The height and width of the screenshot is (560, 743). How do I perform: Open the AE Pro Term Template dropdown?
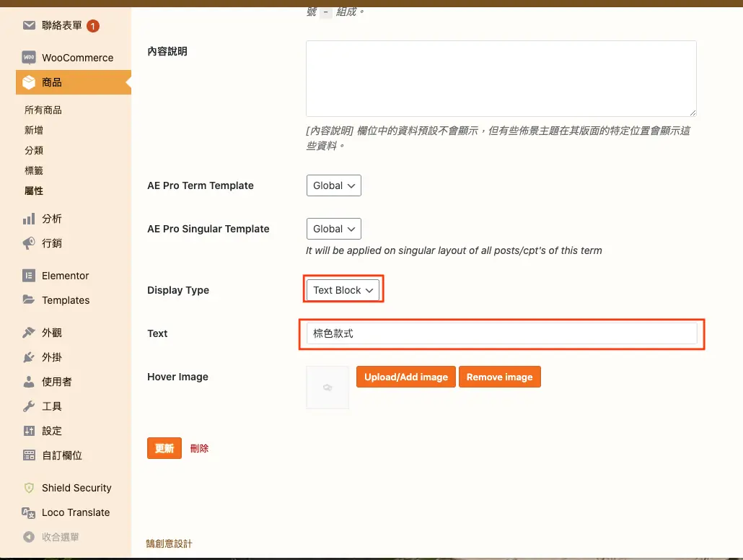[x=333, y=185]
